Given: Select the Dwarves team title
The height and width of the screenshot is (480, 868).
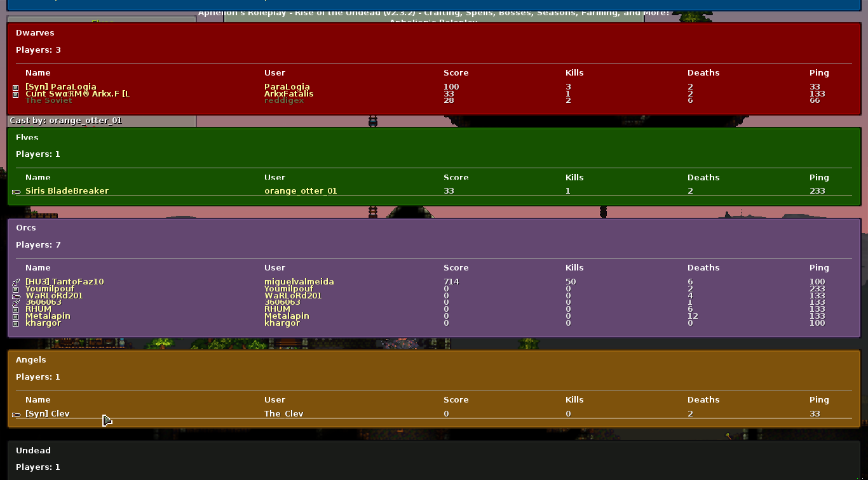Looking at the screenshot, I should click(35, 33).
